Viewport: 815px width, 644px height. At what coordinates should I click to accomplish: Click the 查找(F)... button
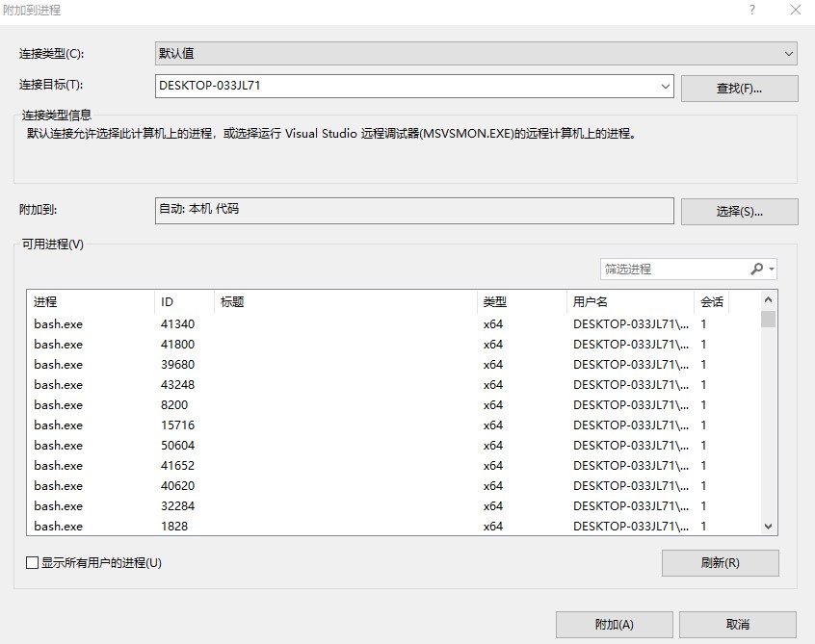[x=739, y=89]
